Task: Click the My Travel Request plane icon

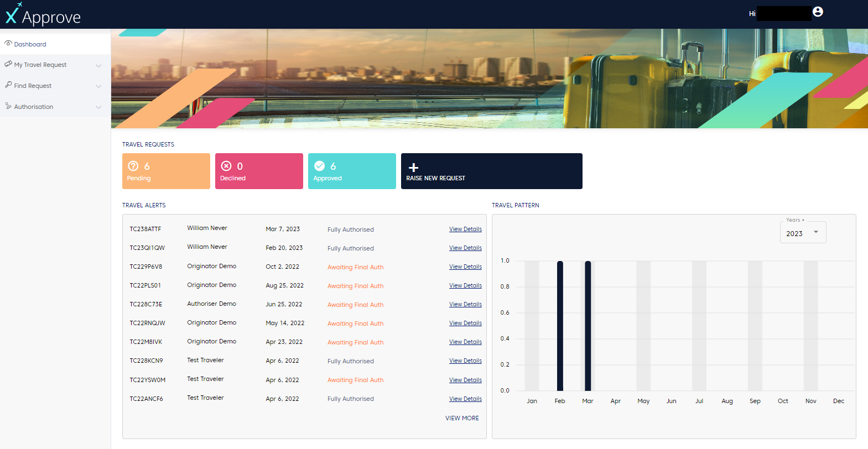Action: coord(8,64)
